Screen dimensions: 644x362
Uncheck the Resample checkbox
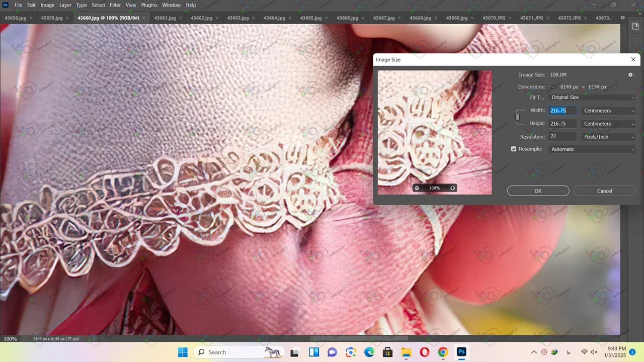click(x=514, y=149)
